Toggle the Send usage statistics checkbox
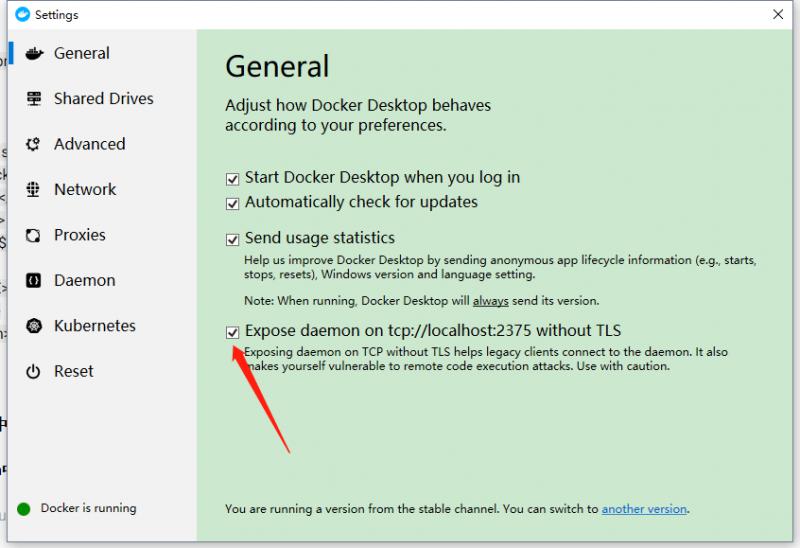The image size is (800, 548). [x=233, y=240]
